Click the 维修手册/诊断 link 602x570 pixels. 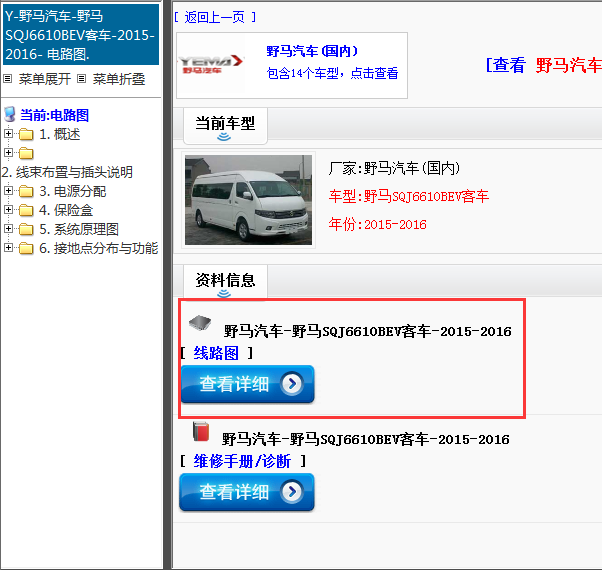tap(242, 461)
